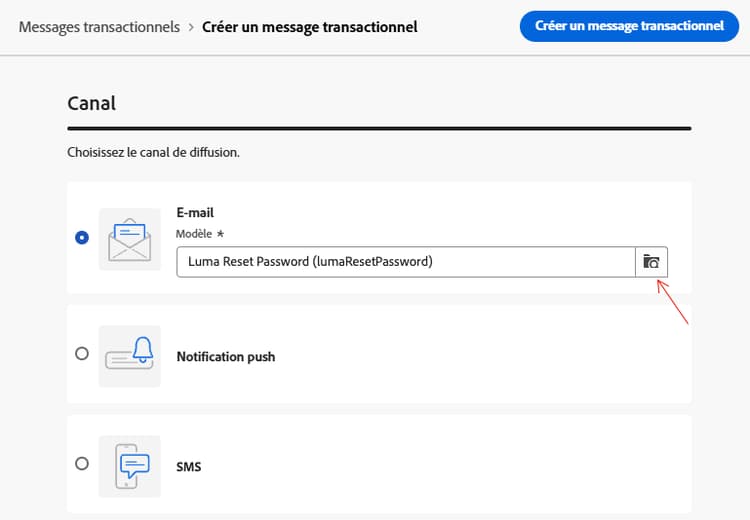
Task: Click the Notification push label
Action: 226,357
